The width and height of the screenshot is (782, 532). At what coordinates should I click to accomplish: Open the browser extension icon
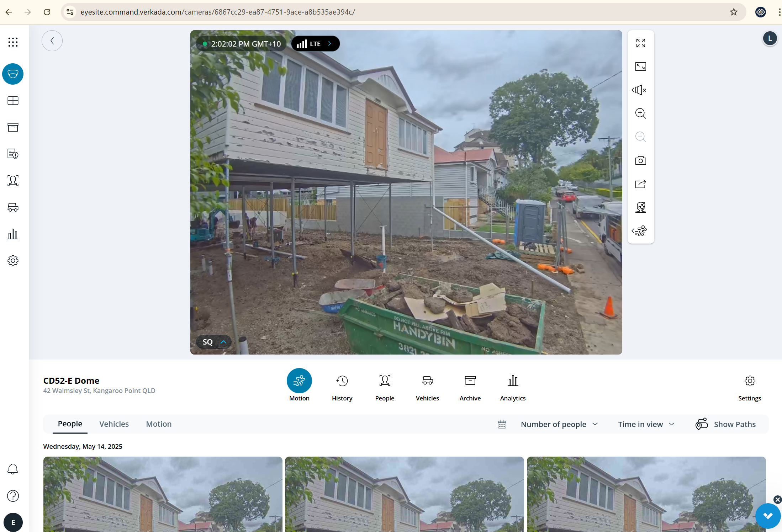point(761,12)
